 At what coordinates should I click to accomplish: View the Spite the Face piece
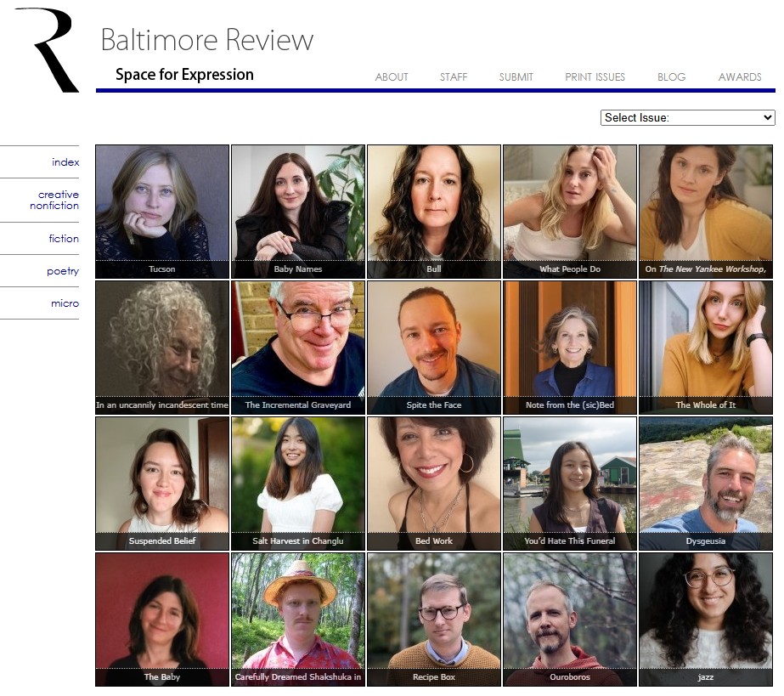(x=434, y=347)
